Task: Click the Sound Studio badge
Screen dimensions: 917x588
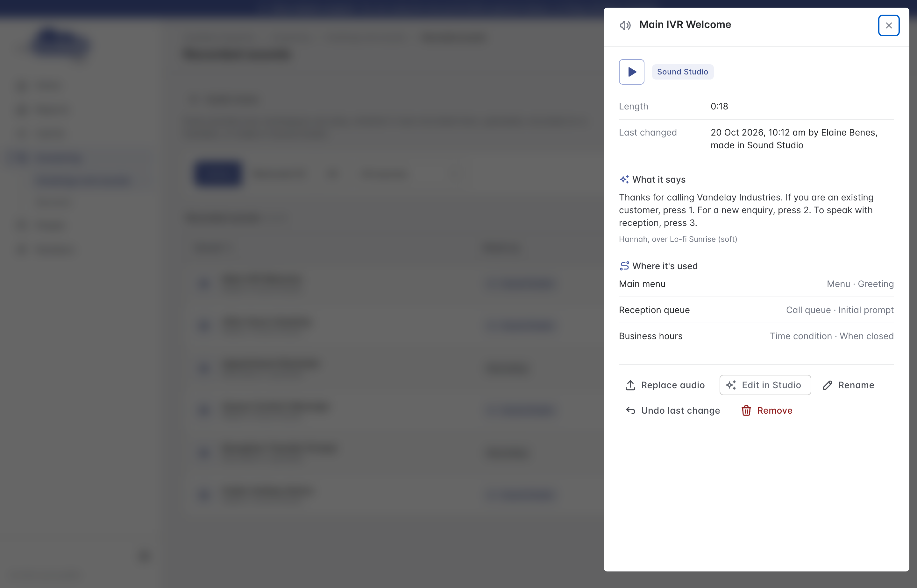Action: pos(682,72)
